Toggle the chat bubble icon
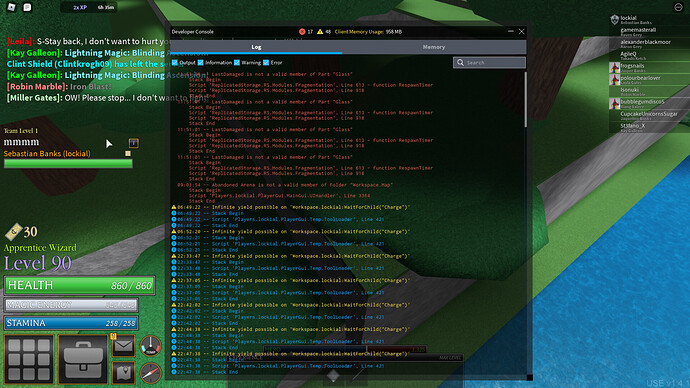This screenshot has width=690, height=388. [x=27, y=7]
